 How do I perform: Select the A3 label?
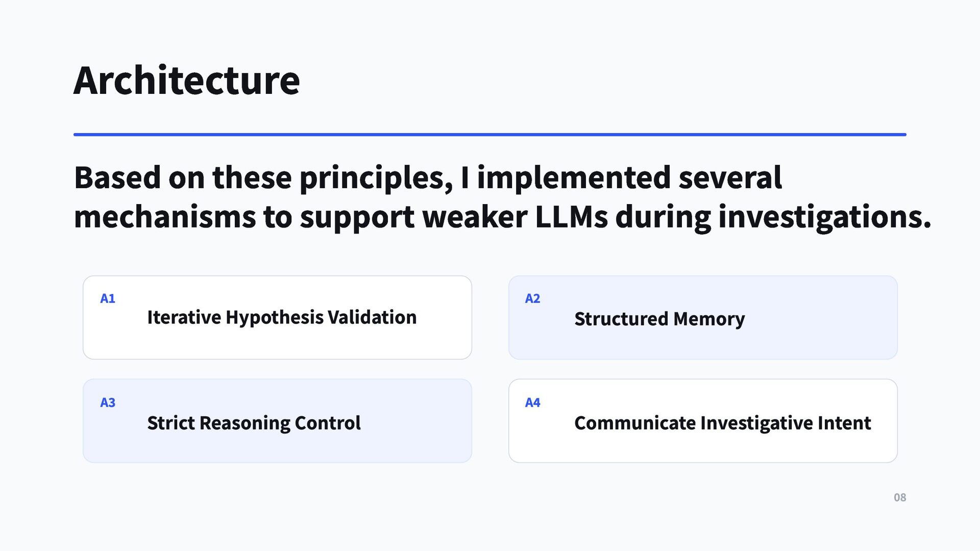108,403
